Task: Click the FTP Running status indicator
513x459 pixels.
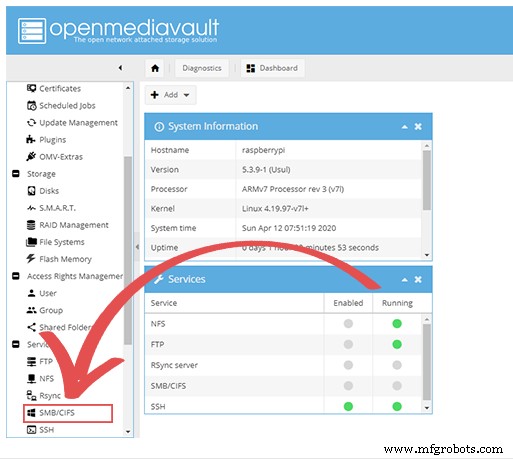Action: (397, 344)
